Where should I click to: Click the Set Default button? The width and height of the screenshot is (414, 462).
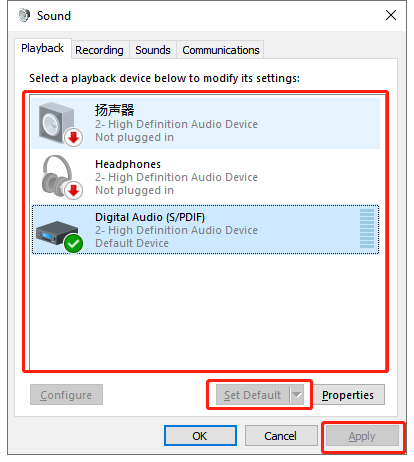coord(253,395)
